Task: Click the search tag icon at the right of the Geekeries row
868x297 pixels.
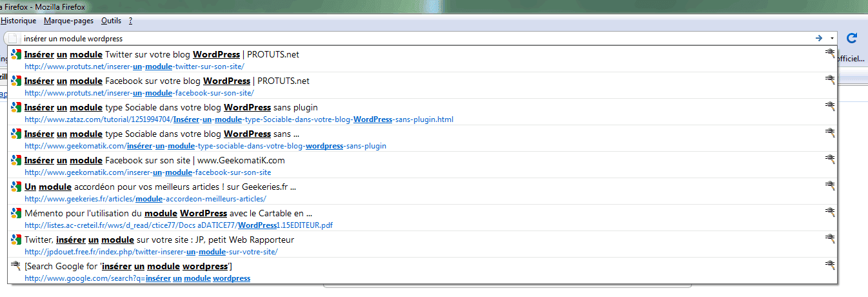Action: 830,186
